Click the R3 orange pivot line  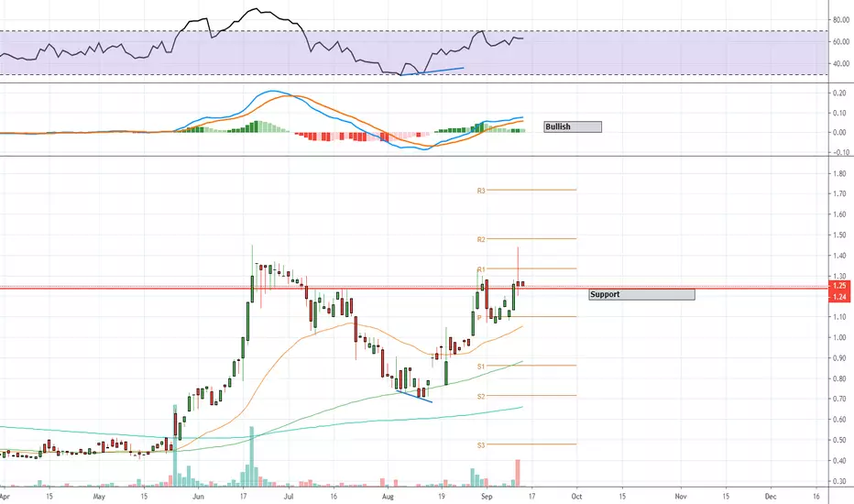click(531, 190)
